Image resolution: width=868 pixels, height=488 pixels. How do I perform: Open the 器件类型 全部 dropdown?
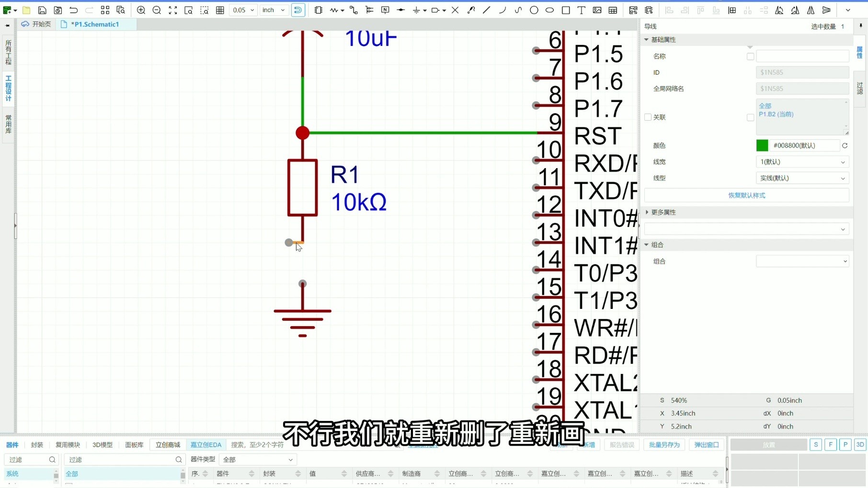coord(258,460)
